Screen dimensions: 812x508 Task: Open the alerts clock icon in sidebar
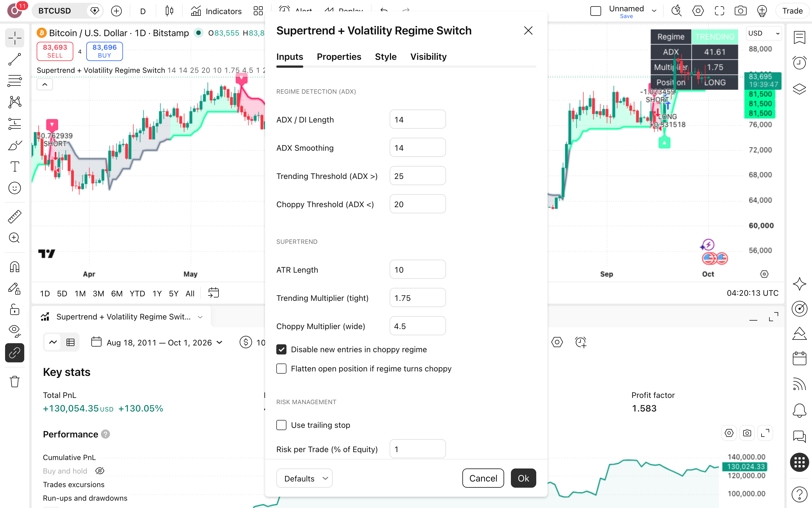tap(800, 63)
